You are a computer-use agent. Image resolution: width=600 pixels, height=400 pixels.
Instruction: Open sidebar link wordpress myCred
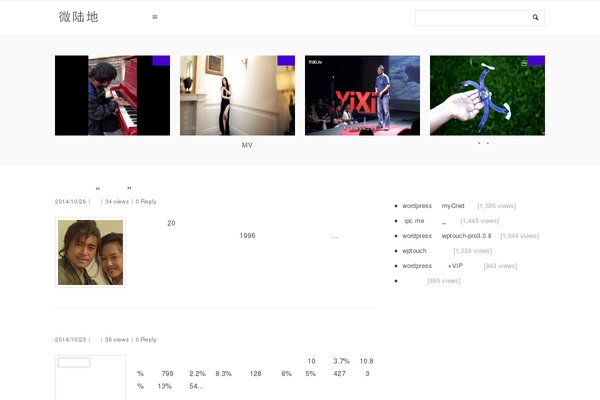tap(433, 206)
